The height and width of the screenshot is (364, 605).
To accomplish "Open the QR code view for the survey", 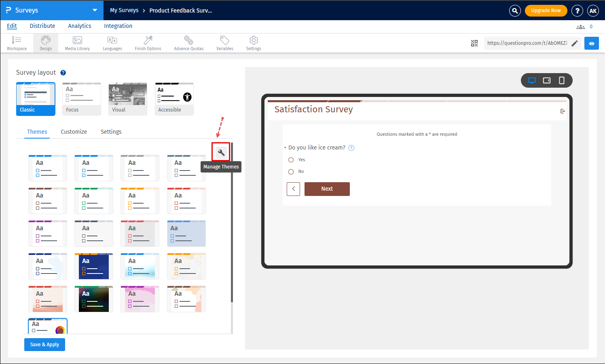I will 474,43.
